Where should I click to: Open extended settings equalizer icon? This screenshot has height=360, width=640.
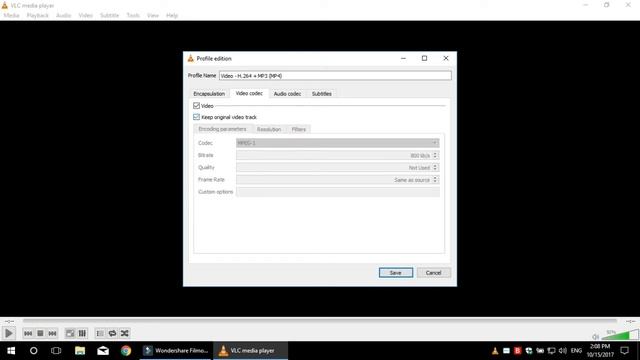point(82,333)
